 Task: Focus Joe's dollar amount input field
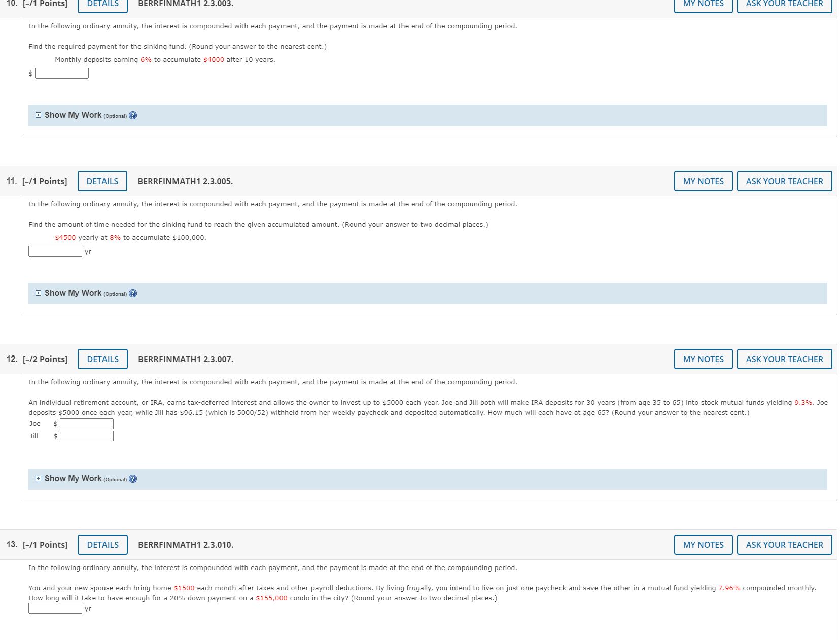[87, 424]
